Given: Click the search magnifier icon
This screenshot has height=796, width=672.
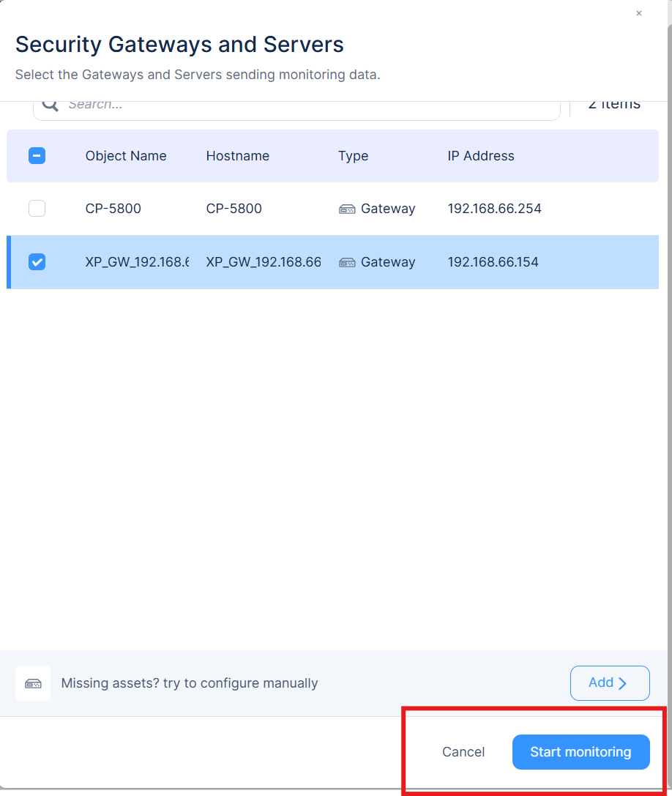Looking at the screenshot, I should (x=49, y=104).
